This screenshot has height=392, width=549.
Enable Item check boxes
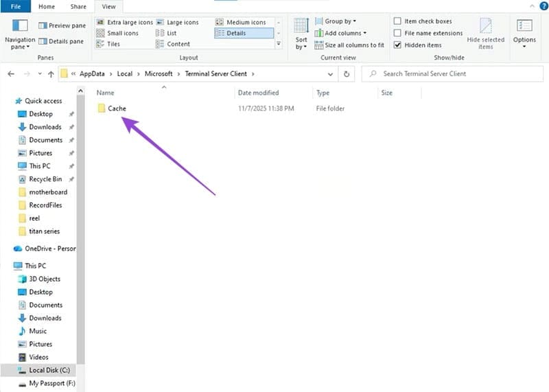tap(397, 21)
